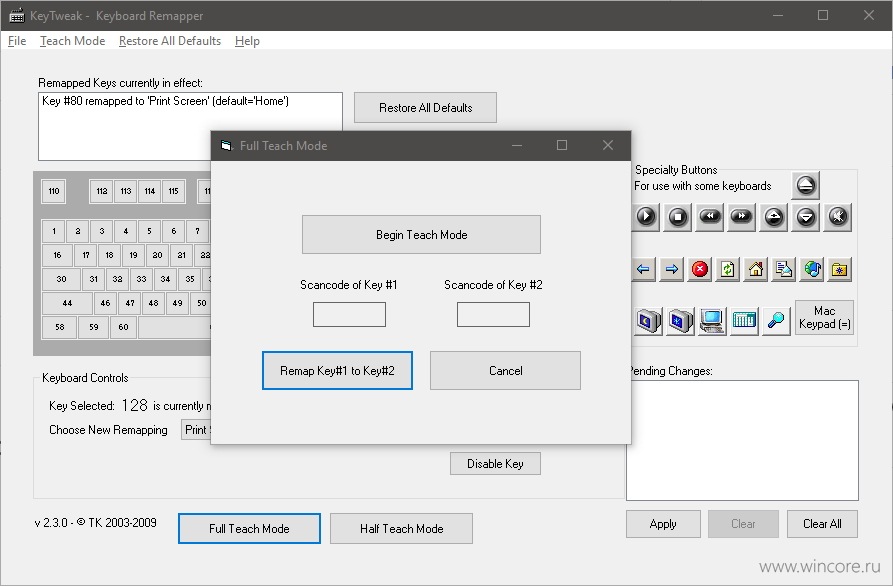893x586 pixels.
Task: Apply the pending changes
Action: [x=663, y=524]
